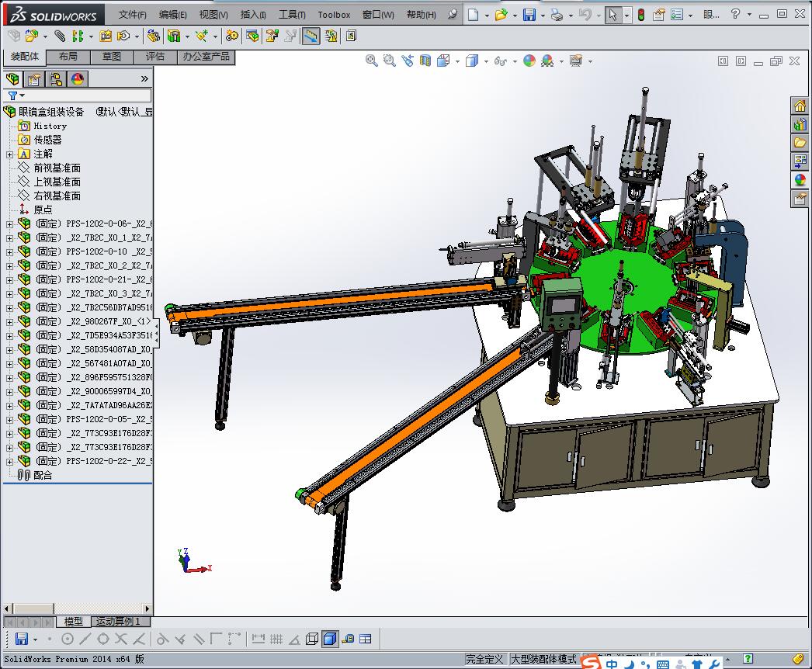Open the 编辑(E) menu
The image size is (812, 669).
tap(172, 15)
